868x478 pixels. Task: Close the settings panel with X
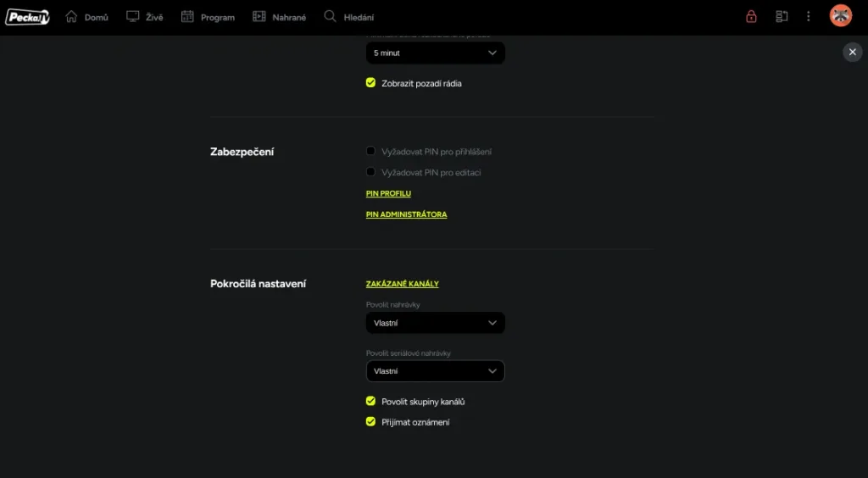point(852,53)
